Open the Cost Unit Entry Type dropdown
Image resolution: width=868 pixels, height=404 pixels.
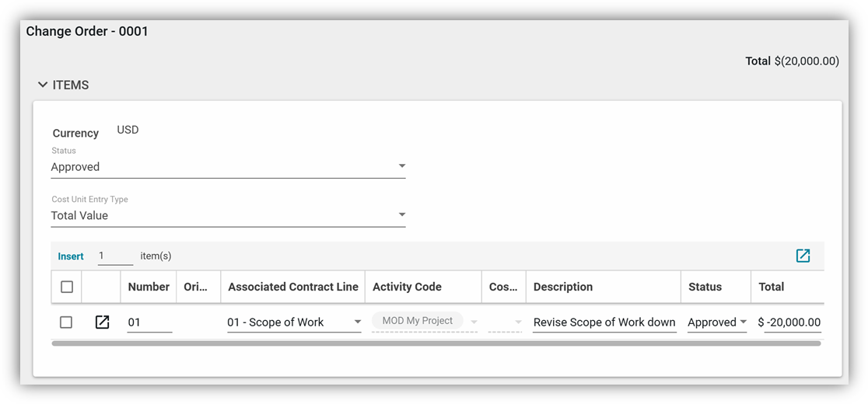(x=228, y=215)
